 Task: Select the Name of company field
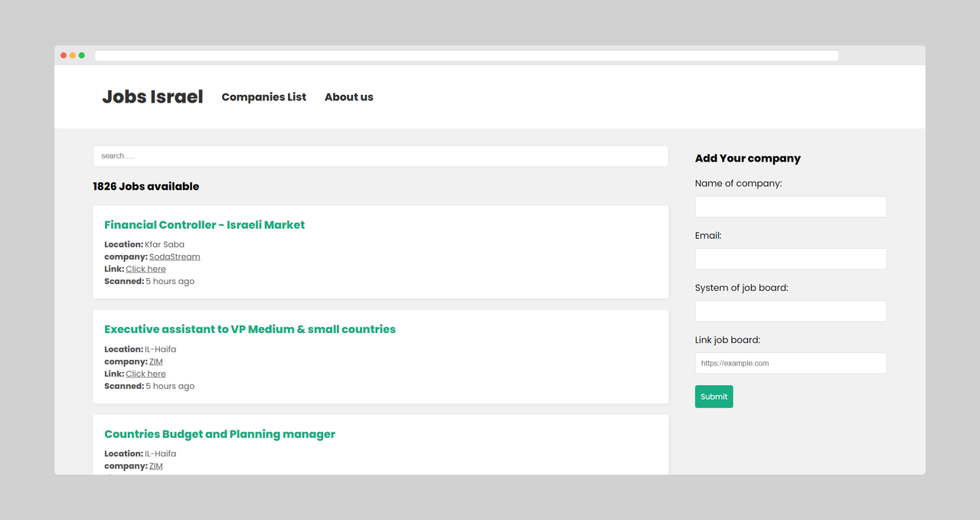[x=791, y=207]
